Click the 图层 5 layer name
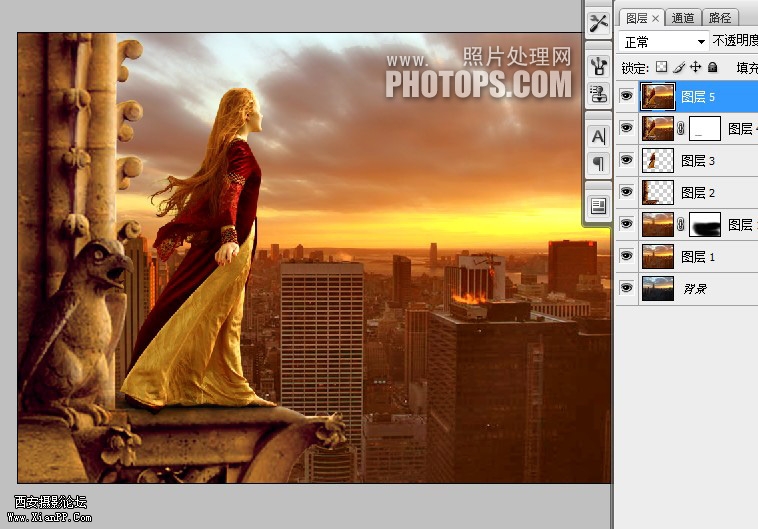758x529 pixels. pos(698,97)
